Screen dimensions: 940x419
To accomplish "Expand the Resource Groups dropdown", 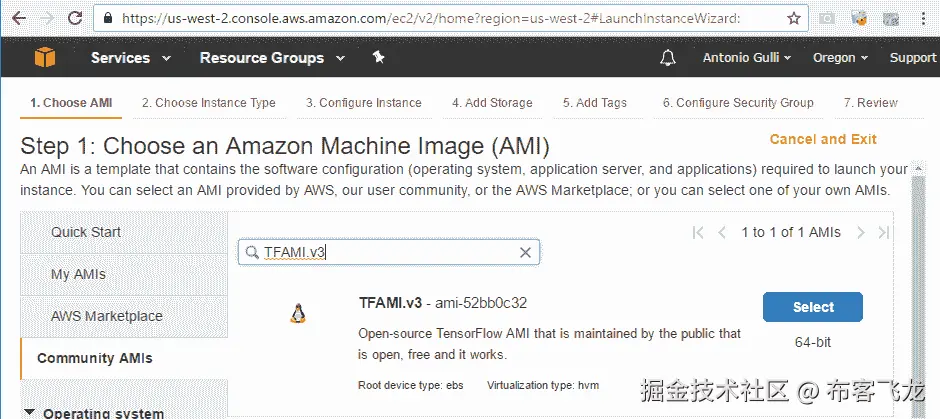I will (272, 58).
